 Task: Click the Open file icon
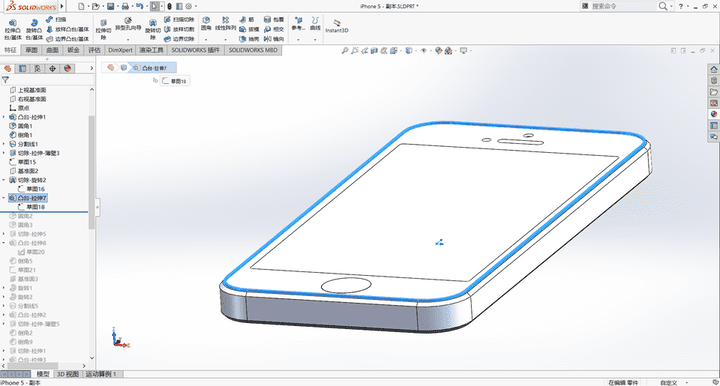[x=95, y=6]
